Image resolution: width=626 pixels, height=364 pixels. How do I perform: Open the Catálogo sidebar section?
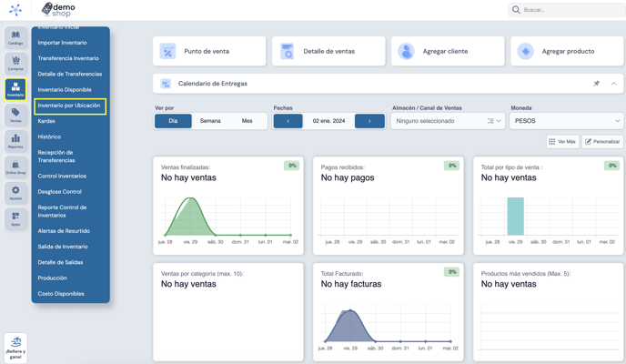[15, 38]
